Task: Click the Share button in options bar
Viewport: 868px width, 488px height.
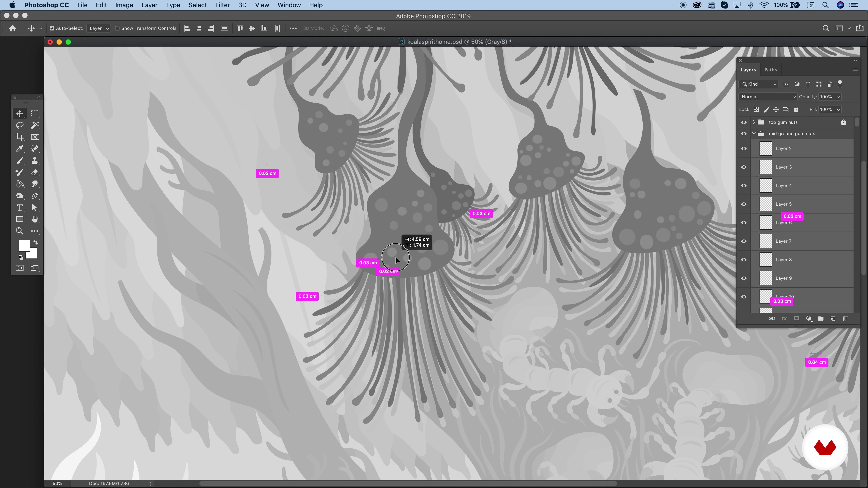Action: (860, 28)
